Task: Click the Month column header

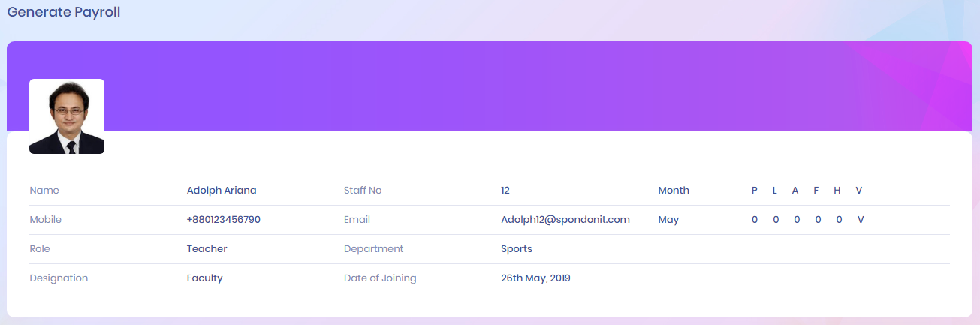Action: (674, 191)
